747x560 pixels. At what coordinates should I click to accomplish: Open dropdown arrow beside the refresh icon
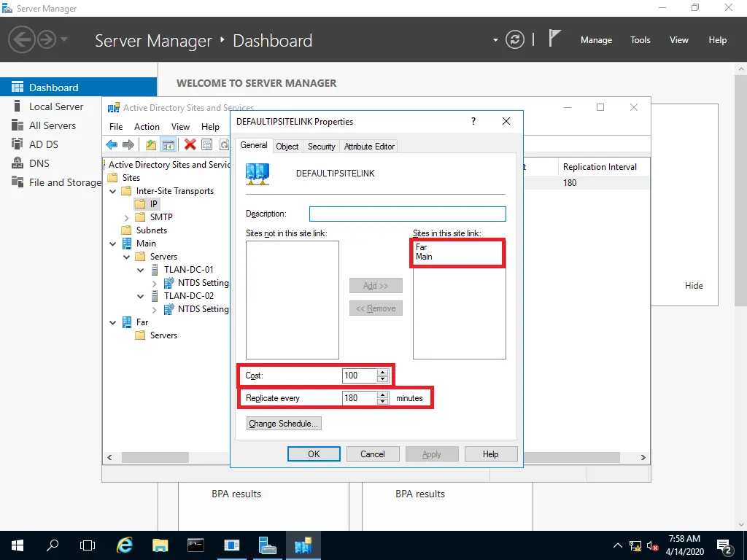pos(495,40)
